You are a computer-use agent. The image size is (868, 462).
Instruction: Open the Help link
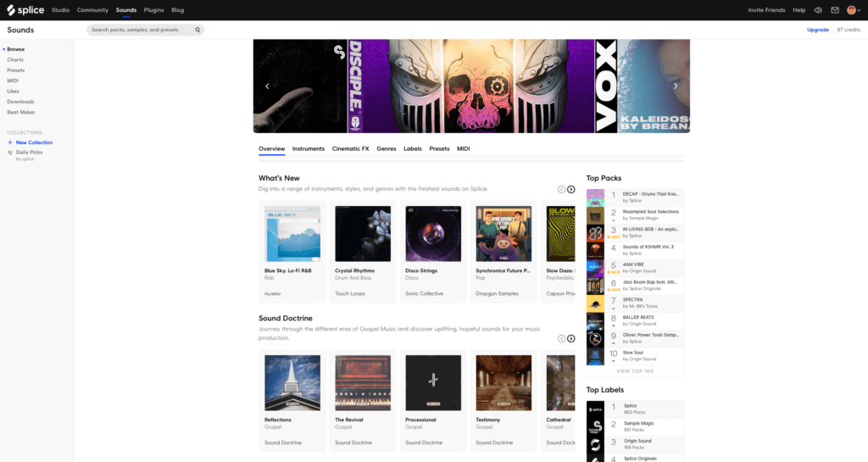coord(798,10)
